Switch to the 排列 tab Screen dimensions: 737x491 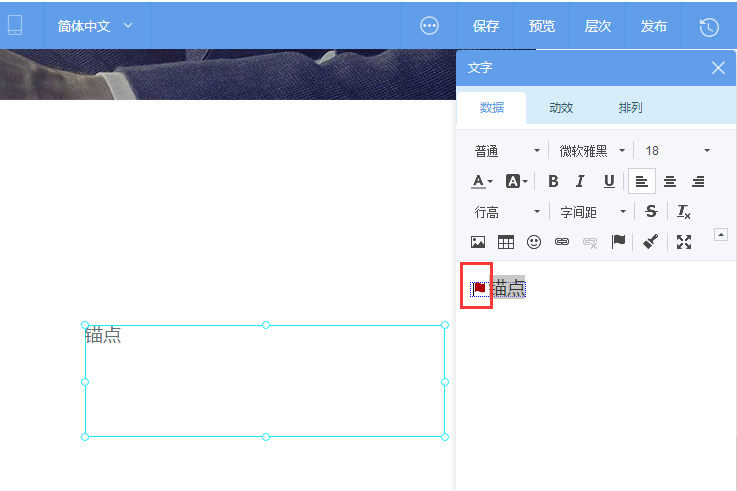(x=630, y=108)
